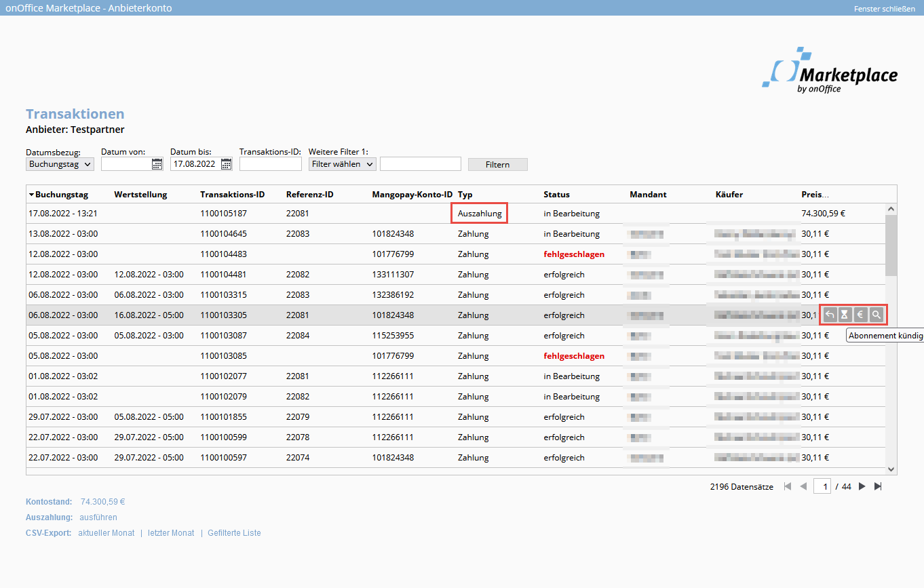Click Wertstellung 16.08.2022 - 05:00
The height and width of the screenshot is (588, 924).
(149, 315)
